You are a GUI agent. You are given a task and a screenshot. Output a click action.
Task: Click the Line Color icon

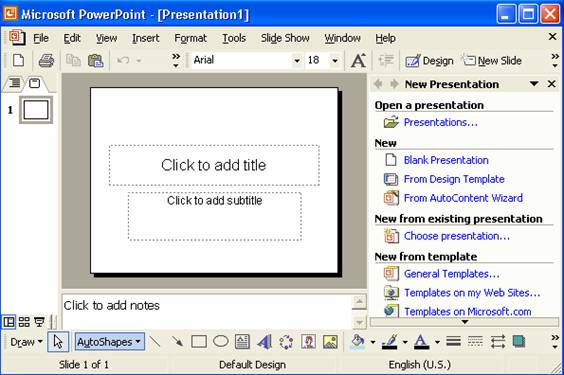(x=390, y=342)
